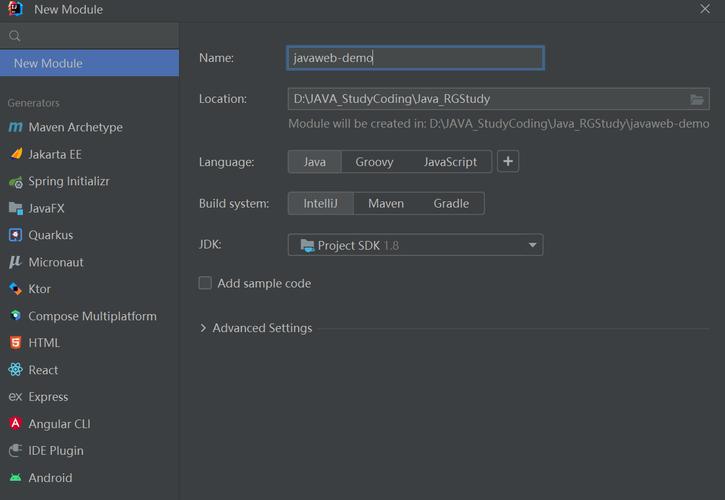This screenshot has height=500, width=725.
Task: Enable the Add sample code checkbox
Action: click(205, 283)
